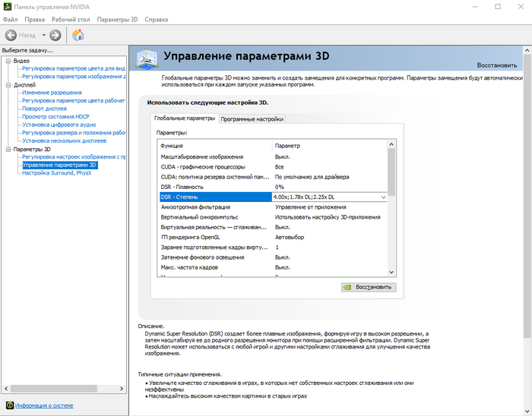Select Настройка Surround, PhysX

(x=57, y=173)
